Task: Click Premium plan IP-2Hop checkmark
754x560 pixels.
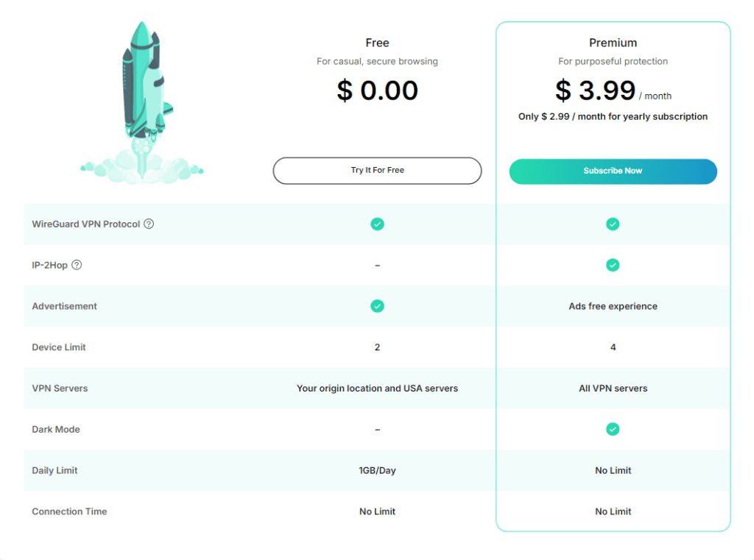Action: (x=613, y=265)
